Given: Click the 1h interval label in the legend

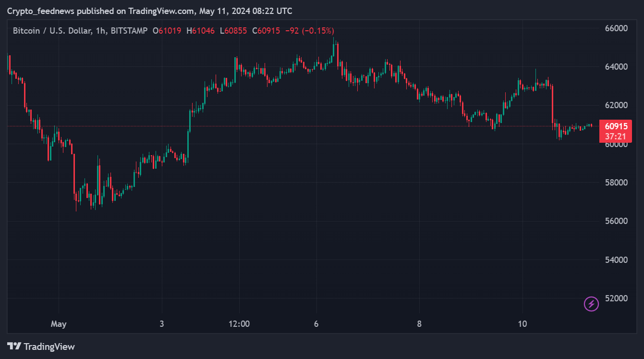Looking at the screenshot, I should coord(101,31).
